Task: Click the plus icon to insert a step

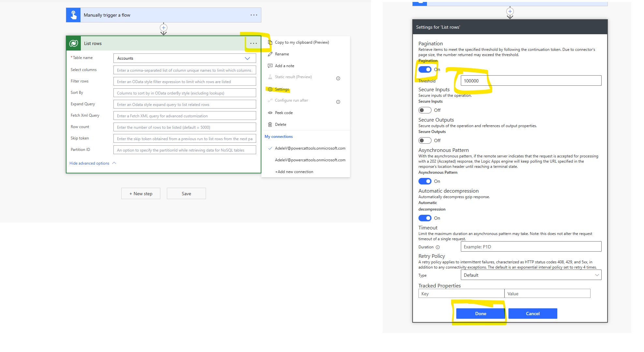Action: tap(163, 28)
